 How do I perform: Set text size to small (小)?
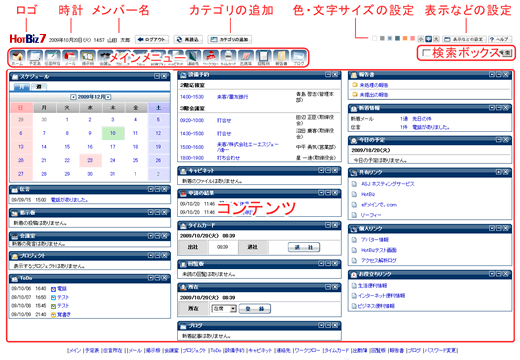420,39
